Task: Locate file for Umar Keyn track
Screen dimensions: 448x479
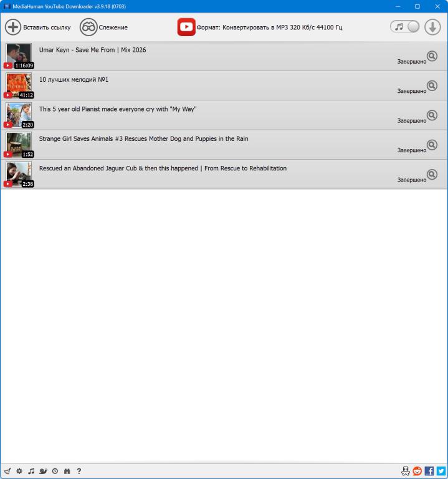Action: pos(432,56)
